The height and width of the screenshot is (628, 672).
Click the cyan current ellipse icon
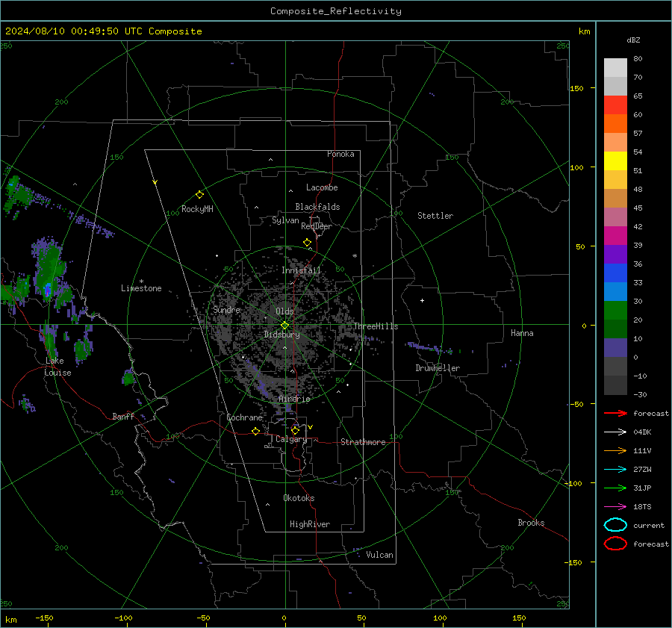coord(615,525)
